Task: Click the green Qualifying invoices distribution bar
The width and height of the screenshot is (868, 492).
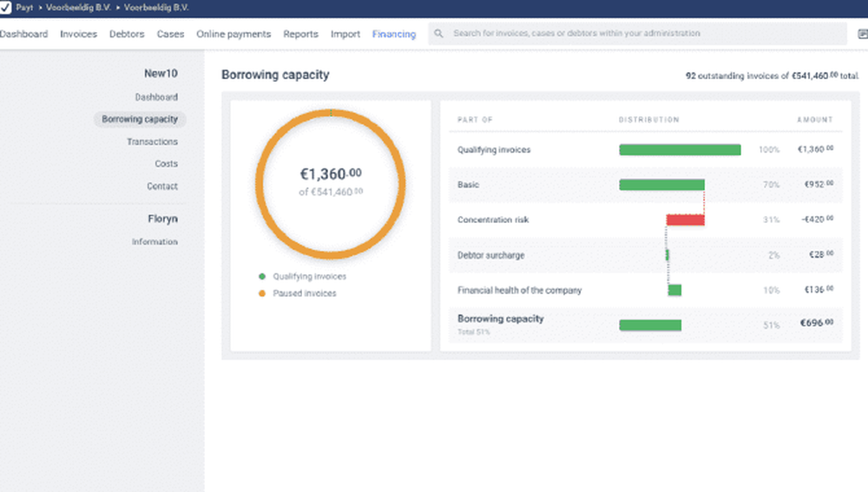Action: [x=680, y=150]
